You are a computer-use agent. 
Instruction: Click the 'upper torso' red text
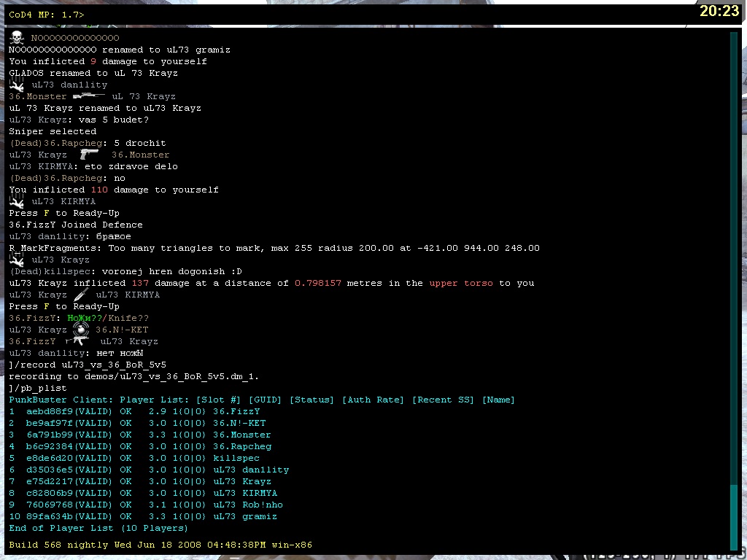coord(461,284)
